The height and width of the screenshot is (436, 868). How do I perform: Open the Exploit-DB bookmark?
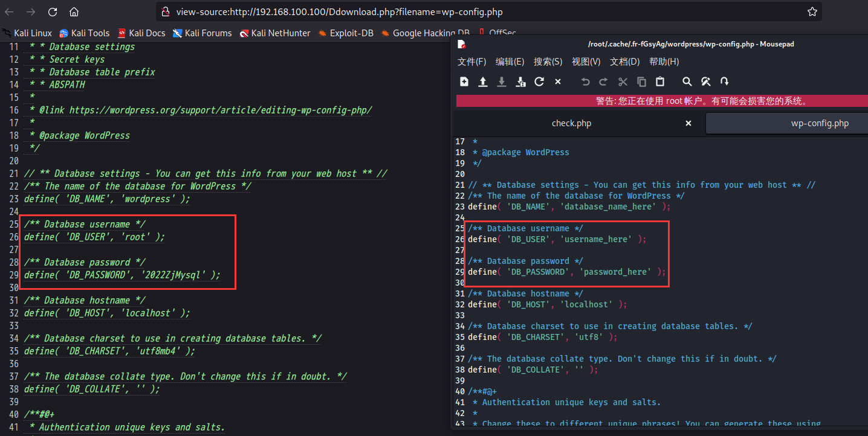point(345,33)
